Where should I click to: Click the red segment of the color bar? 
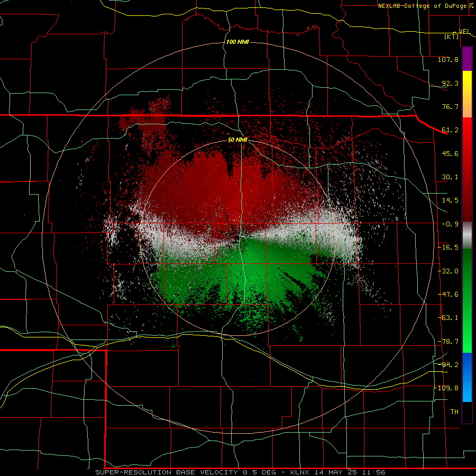(x=467, y=169)
